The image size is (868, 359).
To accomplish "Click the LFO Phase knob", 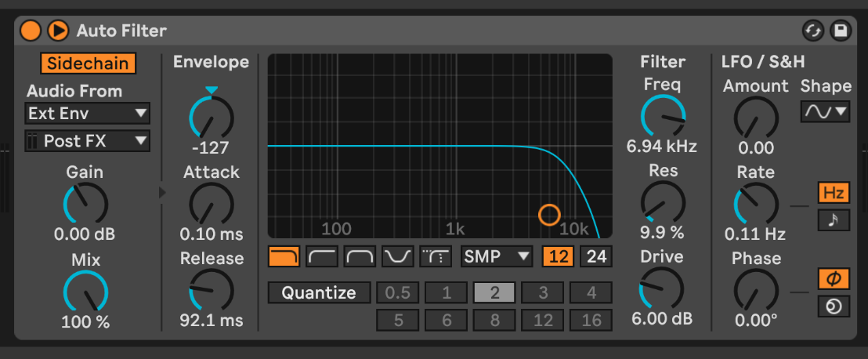I will pos(756,290).
